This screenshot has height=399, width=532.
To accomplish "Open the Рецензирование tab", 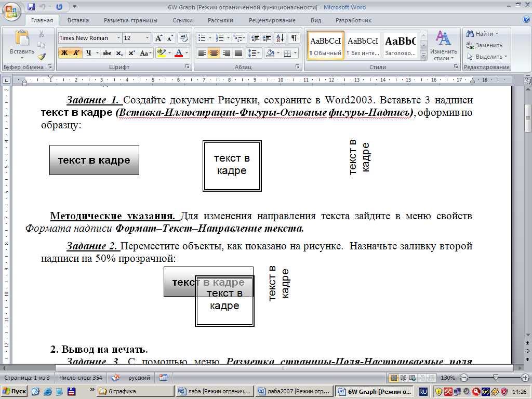I will (272, 20).
